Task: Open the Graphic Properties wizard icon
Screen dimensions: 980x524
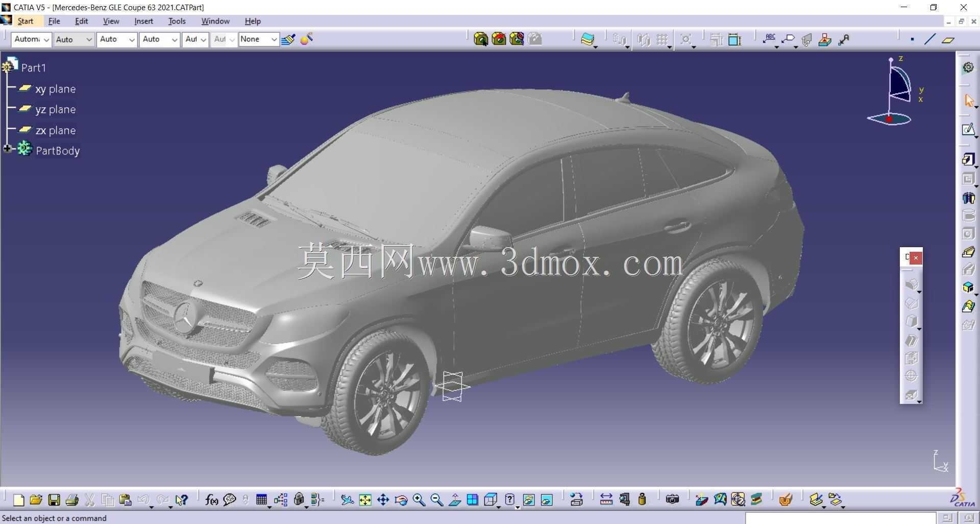Action: point(307,39)
